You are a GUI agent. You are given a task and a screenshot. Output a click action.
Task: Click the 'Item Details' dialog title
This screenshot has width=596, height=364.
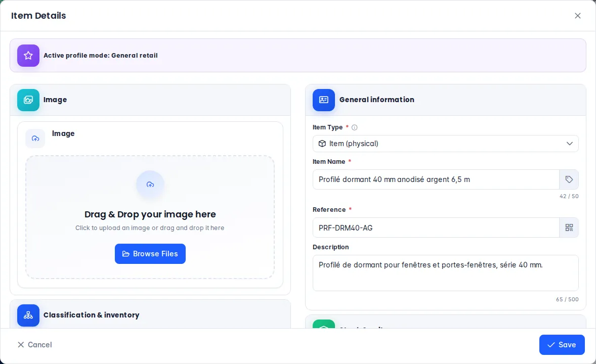click(x=38, y=16)
